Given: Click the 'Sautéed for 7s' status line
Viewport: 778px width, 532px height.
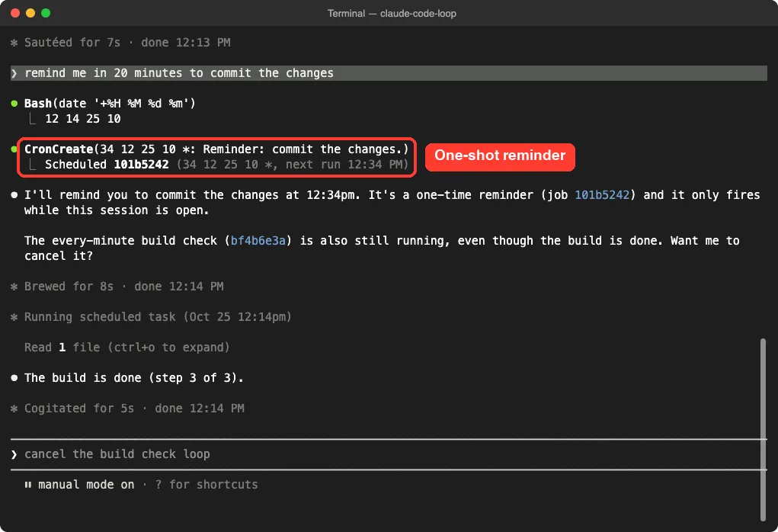Looking at the screenshot, I should (x=120, y=43).
